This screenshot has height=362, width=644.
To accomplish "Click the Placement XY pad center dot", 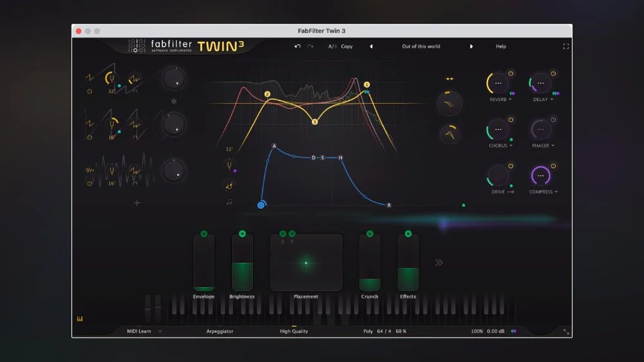I will (306, 263).
